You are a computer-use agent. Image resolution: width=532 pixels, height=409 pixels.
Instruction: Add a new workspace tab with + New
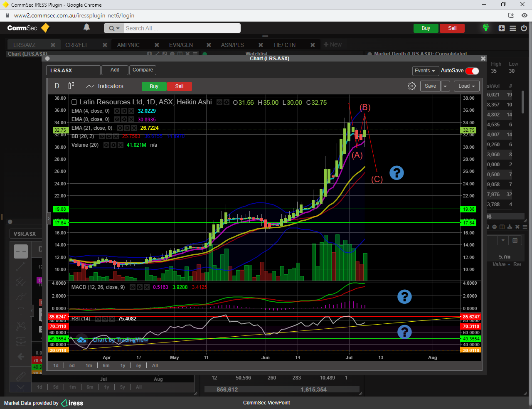point(332,44)
